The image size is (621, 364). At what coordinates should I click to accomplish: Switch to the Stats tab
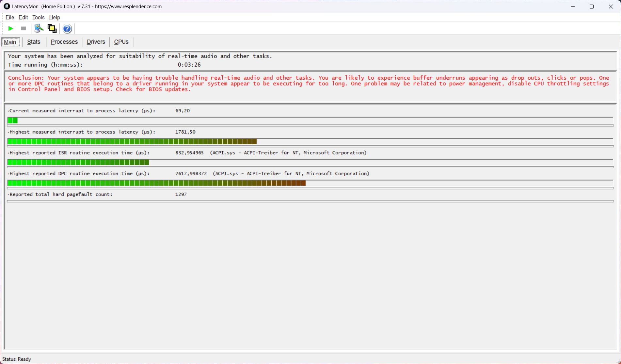point(34,42)
